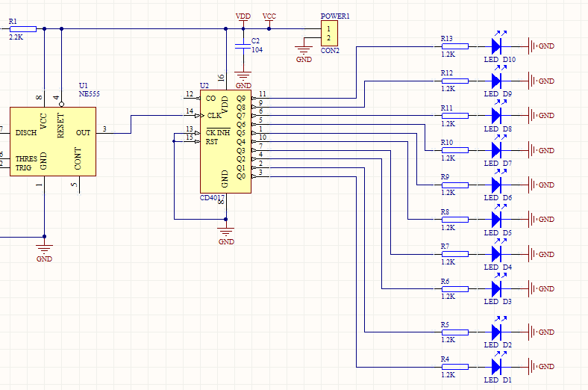The image size is (588, 390).
Task: Click the CK INH pin label
Action: [x=218, y=132]
